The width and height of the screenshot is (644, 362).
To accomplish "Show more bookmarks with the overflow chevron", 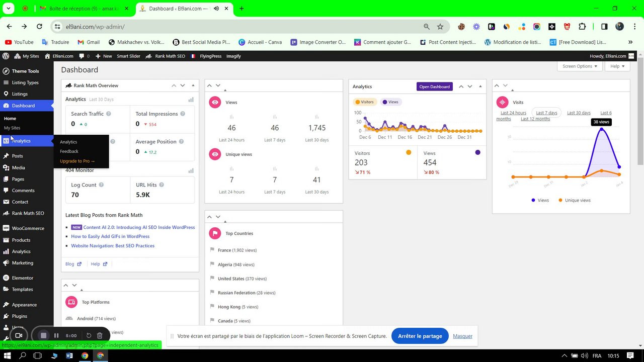I will pyautogui.click(x=630, y=42).
